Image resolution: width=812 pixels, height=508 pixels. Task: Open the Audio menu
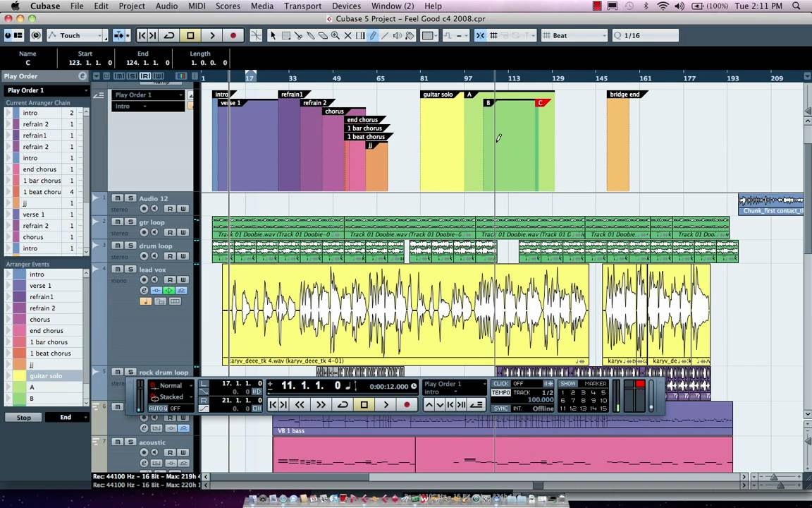pos(167,6)
